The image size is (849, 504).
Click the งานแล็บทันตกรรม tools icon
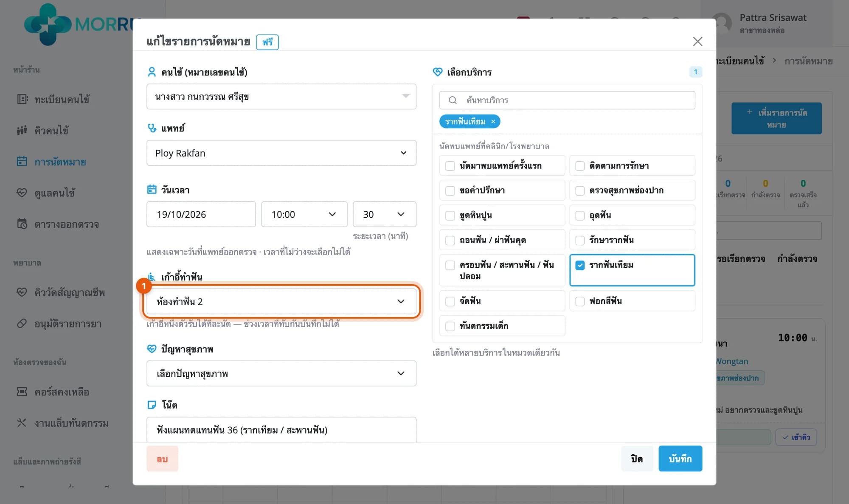(22, 423)
